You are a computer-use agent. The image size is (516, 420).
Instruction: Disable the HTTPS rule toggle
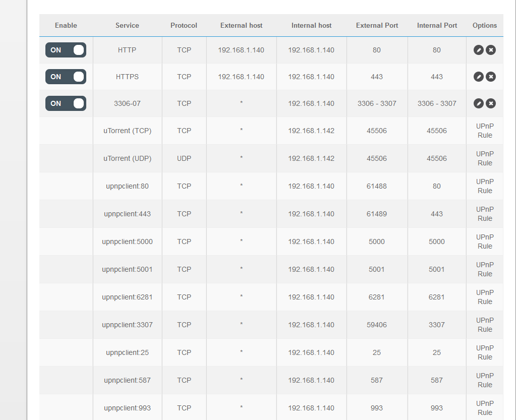click(x=66, y=77)
